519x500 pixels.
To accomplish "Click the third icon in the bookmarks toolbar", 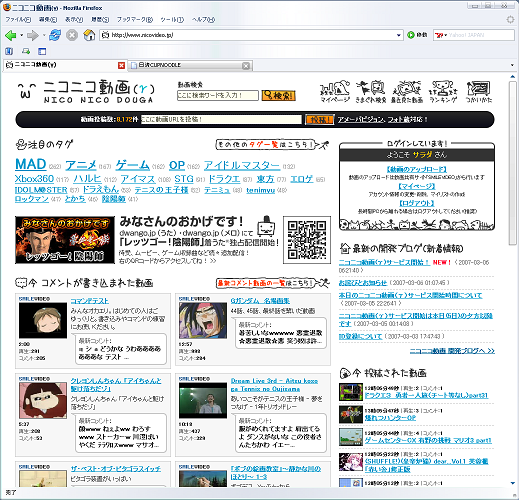I will click(42, 51).
